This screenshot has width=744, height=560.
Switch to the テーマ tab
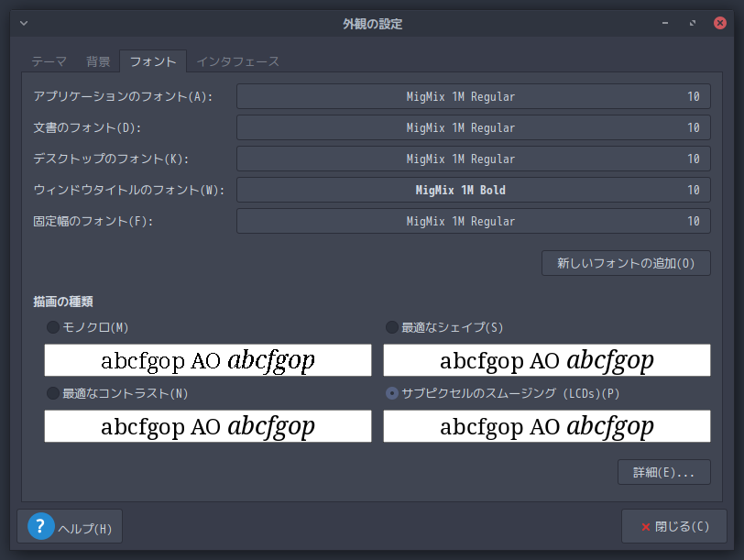click(47, 61)
